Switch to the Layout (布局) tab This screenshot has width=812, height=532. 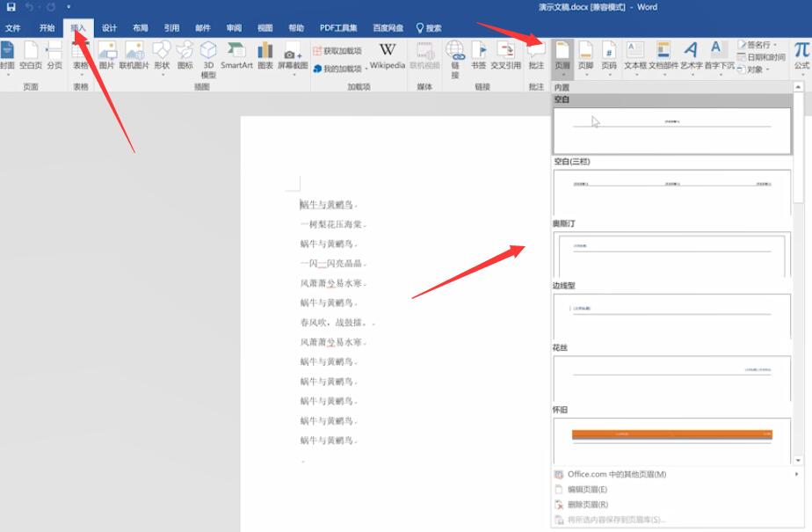[x=141, y=28]
